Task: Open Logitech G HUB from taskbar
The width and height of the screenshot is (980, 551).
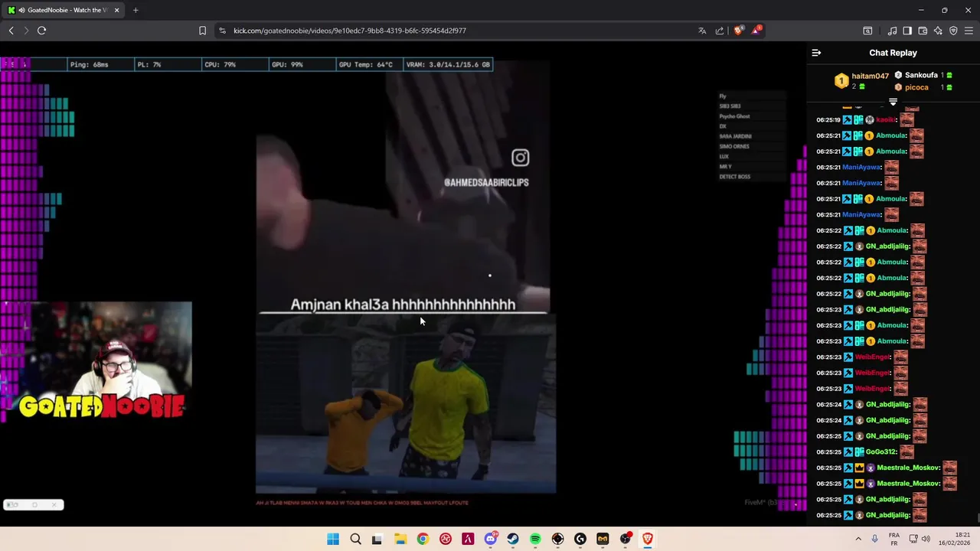Action: pyautogui.click(x=580, y=540)
